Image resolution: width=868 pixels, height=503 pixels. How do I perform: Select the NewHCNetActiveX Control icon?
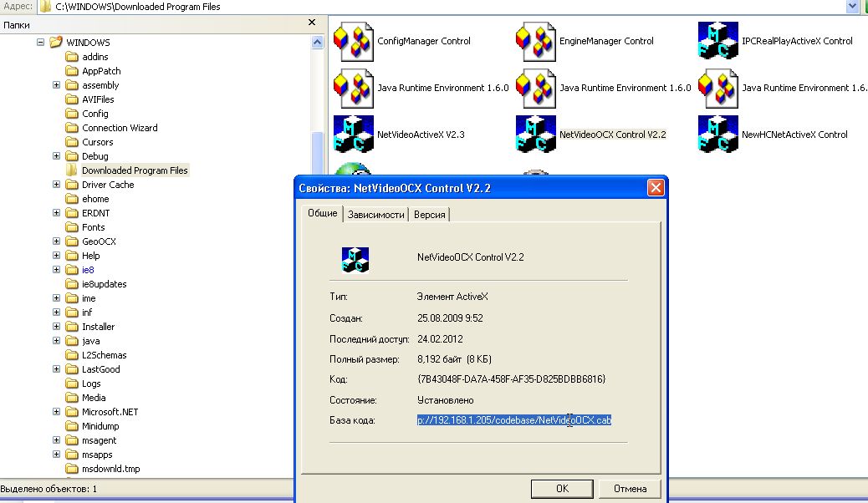[718, 134]
